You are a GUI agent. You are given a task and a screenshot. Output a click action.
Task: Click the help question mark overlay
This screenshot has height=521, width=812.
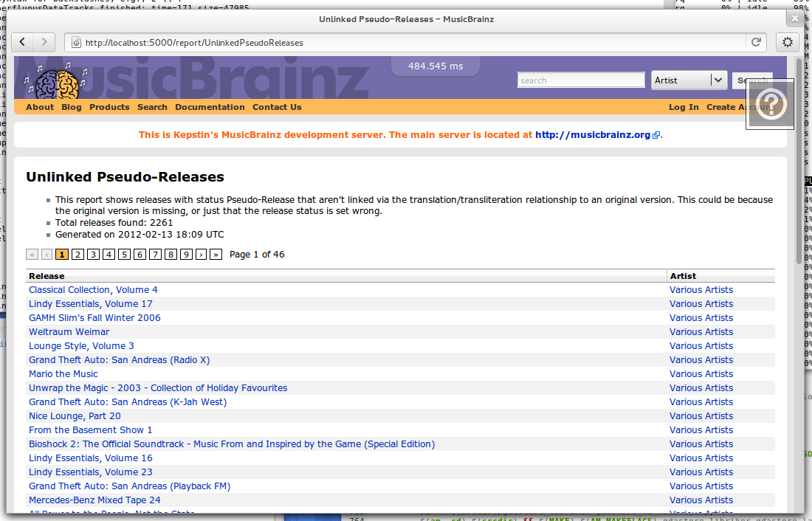tap(770, 105)
